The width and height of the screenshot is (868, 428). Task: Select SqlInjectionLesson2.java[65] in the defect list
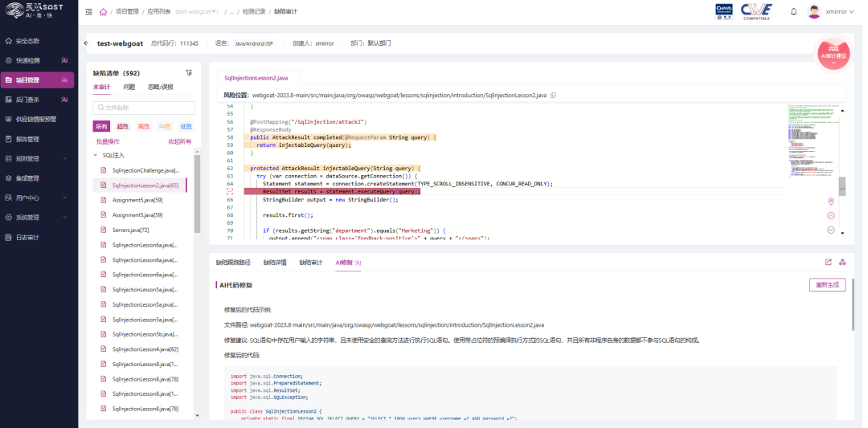coord(140,185)
